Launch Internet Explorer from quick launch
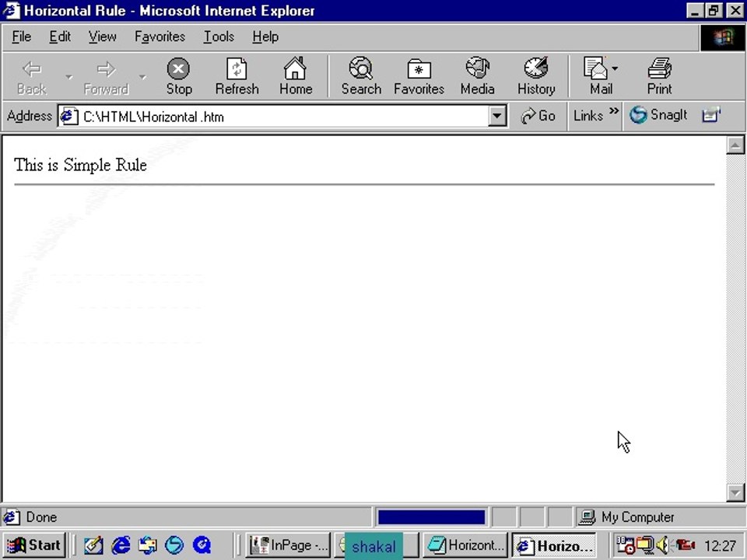 point(121,544)
